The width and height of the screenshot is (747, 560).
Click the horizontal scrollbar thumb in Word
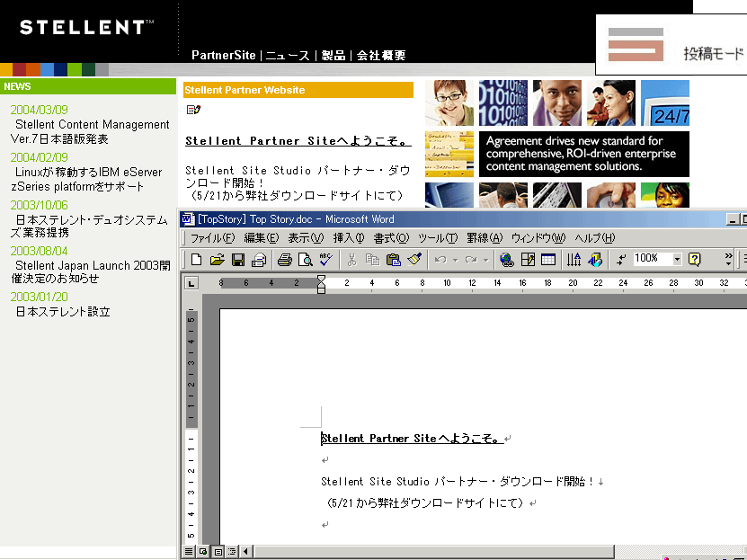click(433, 551)
